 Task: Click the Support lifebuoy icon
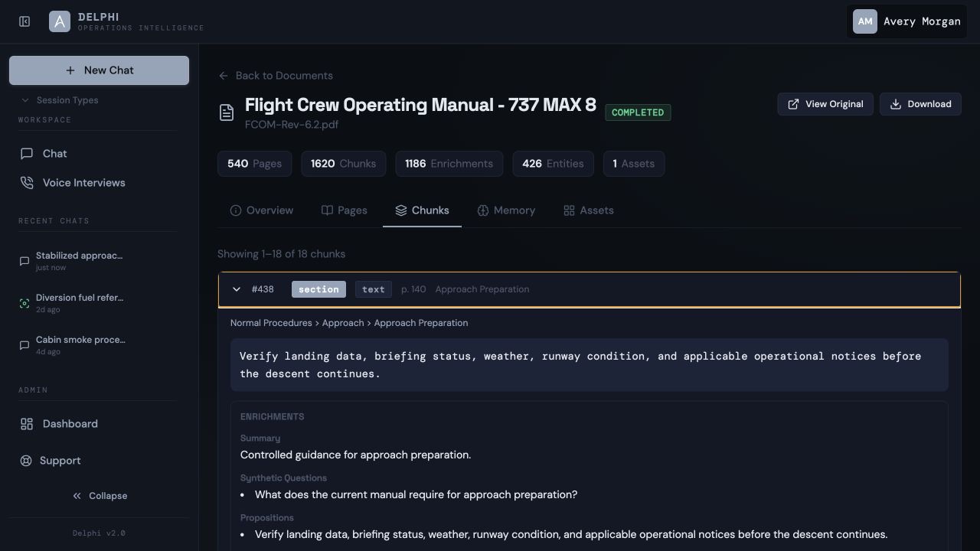(26, 461)
